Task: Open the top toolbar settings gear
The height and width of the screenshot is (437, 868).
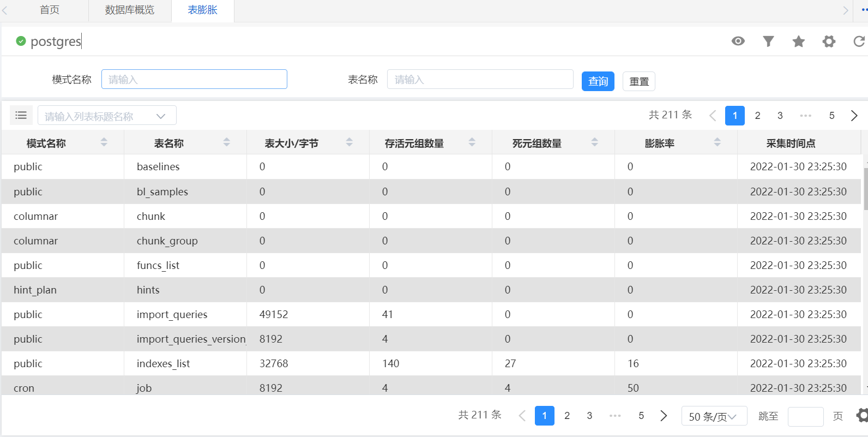Action: tap(829, 41)
